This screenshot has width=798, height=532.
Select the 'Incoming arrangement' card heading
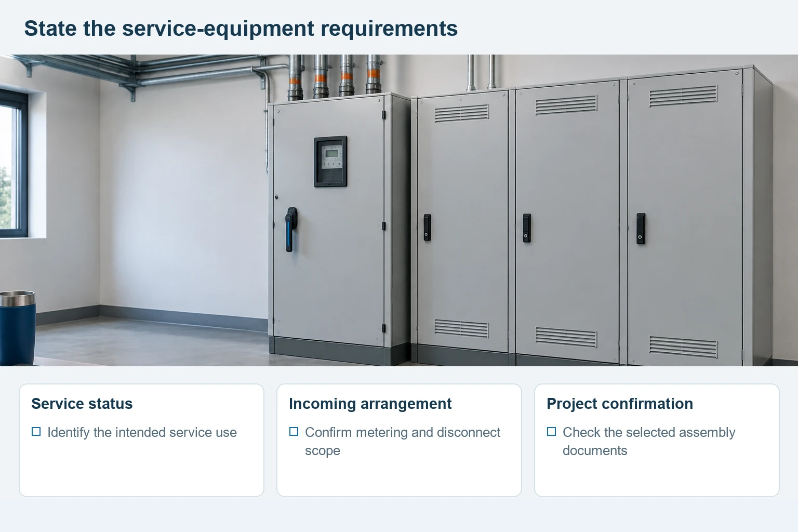pos(370,404)
